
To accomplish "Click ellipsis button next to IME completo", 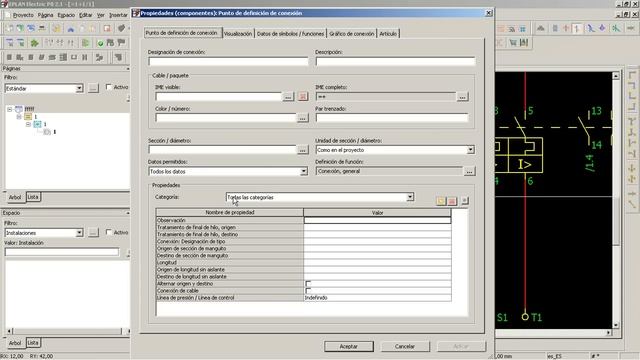I will (x=462, y=97).
